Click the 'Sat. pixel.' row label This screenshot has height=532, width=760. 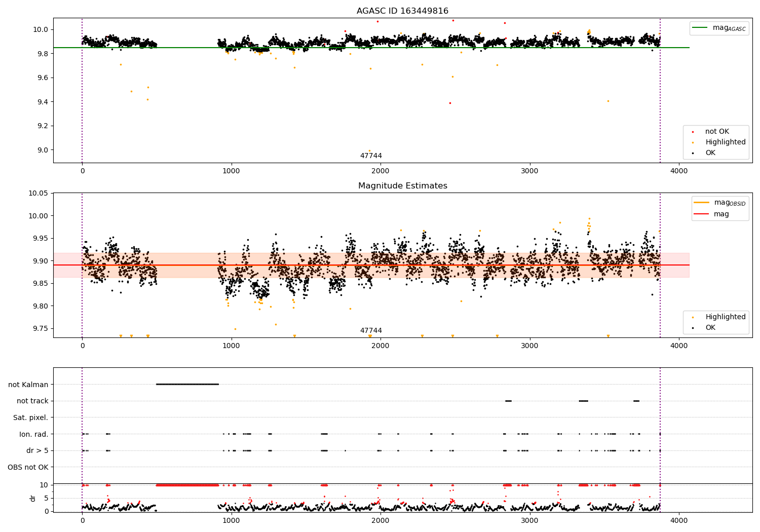(x=31, y=417)
